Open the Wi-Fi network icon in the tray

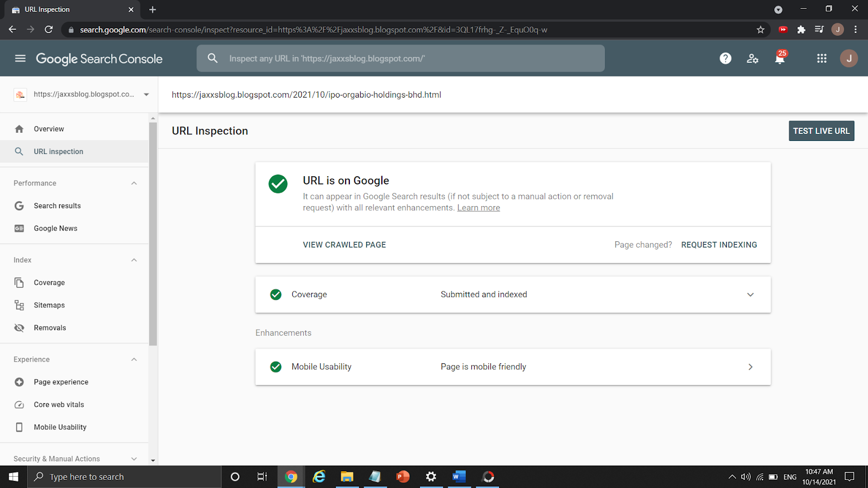tap(760, 477)
